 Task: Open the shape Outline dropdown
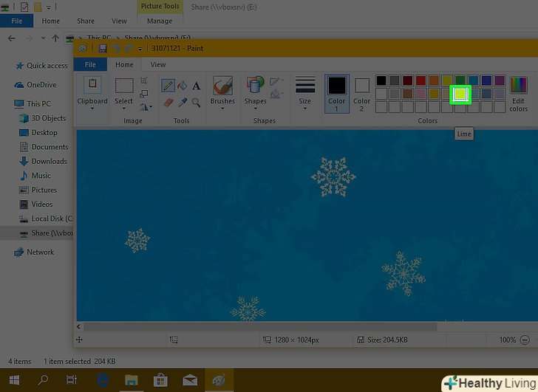(x=276, y=81)
